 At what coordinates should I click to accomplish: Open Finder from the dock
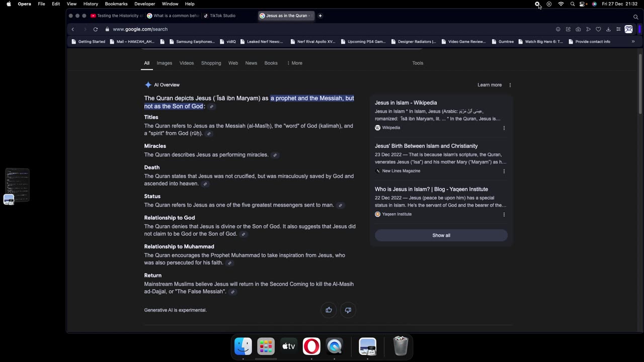(243, 346)
